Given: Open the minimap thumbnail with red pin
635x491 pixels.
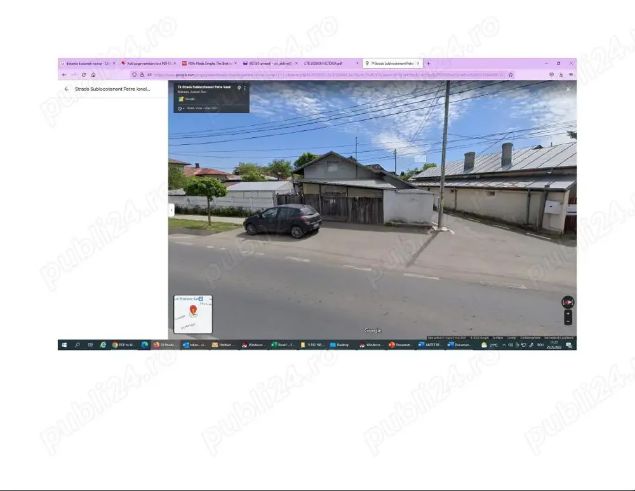Looking at the screenshot, I should point(193,314).
